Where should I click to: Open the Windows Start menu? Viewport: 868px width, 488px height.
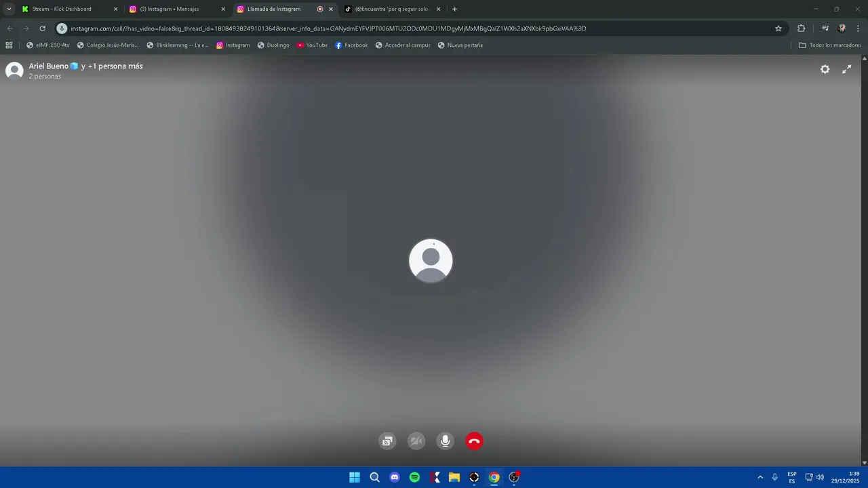point(355,477)
